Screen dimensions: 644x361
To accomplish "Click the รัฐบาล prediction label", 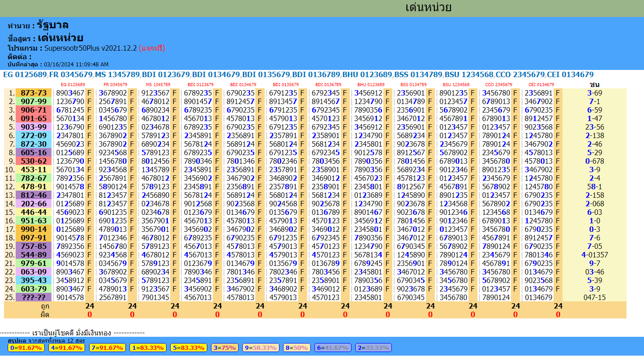I will click(53, 26).
